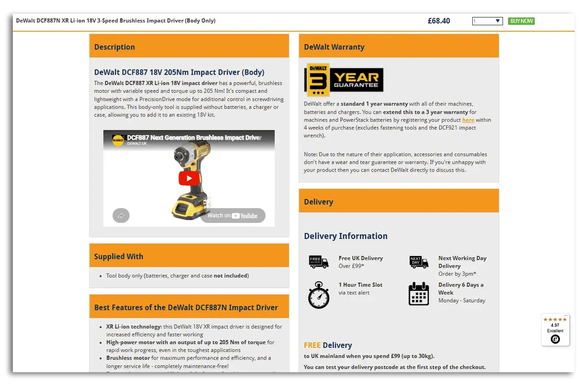Screen dimensions: 588x386
Task: Open the quantity dropdown next to price
Action: [x=487, y=21]
